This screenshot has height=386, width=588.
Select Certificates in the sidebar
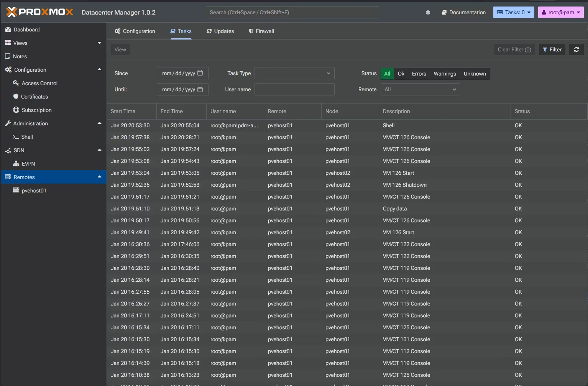(34, 96)
